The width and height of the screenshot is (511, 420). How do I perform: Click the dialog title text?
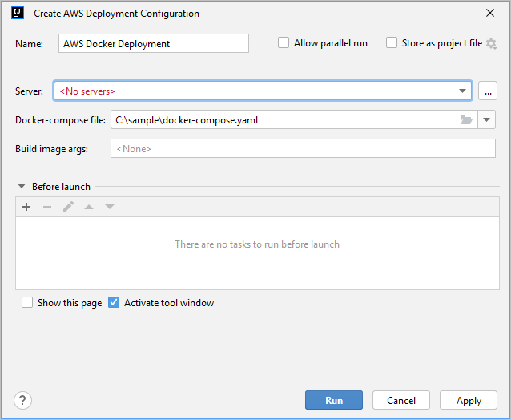point(116,14)
